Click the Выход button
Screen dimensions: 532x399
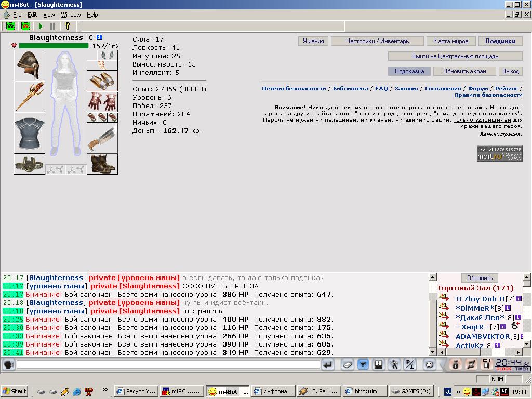click(511, 71)
